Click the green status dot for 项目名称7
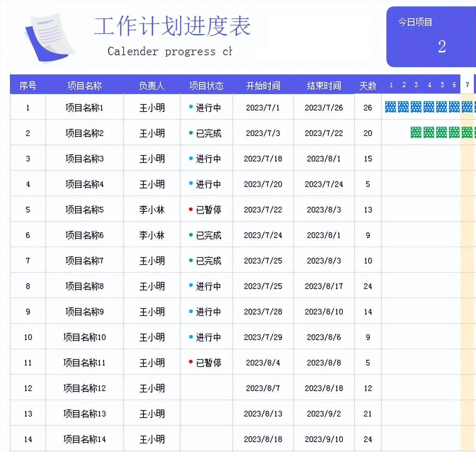476x452 pixels. pyautogui.click(x=191, y=260)
